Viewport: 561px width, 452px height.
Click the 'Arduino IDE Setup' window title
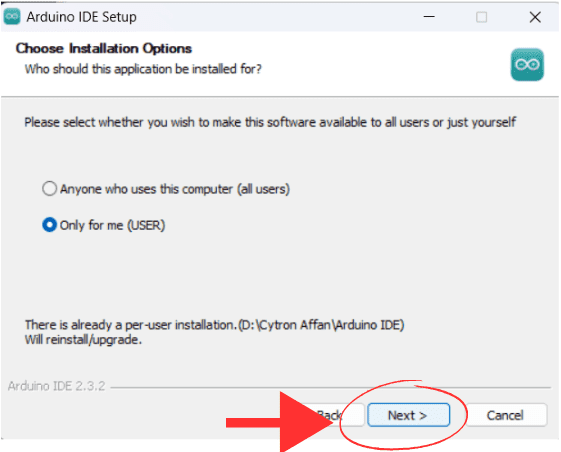point(82,17)
